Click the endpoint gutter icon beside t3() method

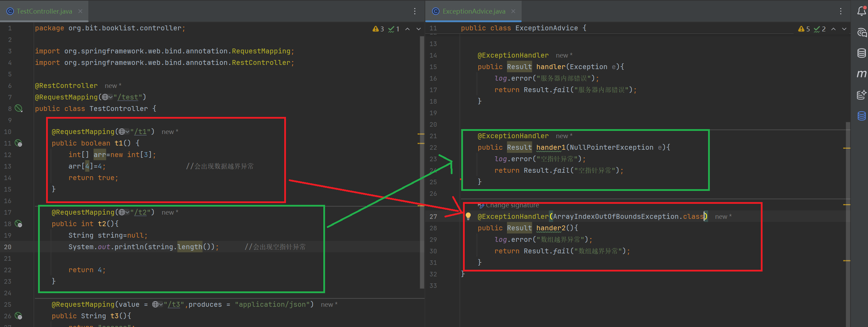tap(19, 316)
